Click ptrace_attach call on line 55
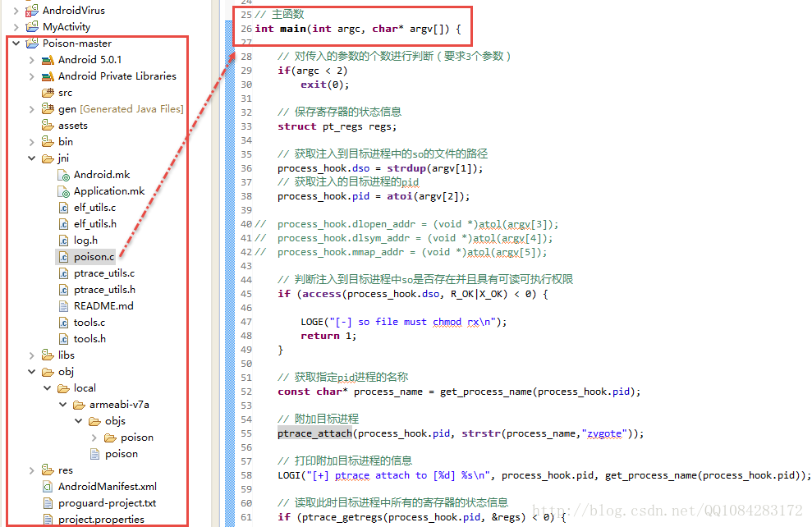812x527 pixels. [x=314, y=433]
